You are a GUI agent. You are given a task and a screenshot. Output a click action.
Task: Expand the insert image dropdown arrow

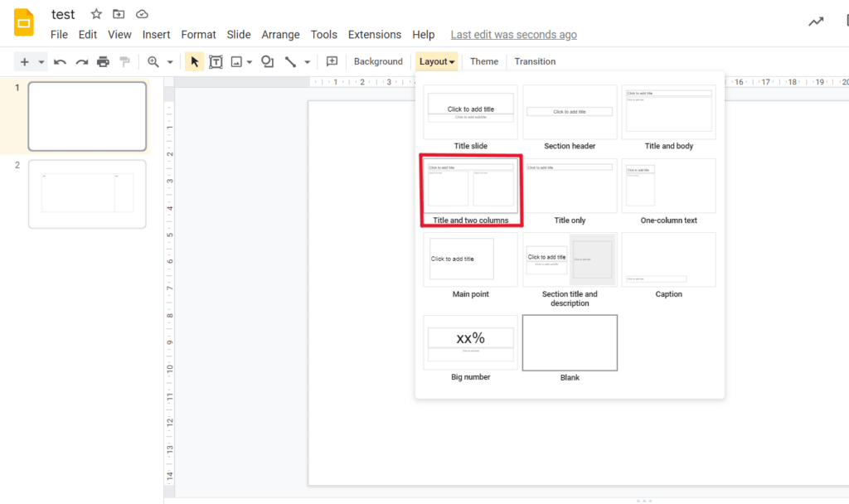[x=250, y=62]
